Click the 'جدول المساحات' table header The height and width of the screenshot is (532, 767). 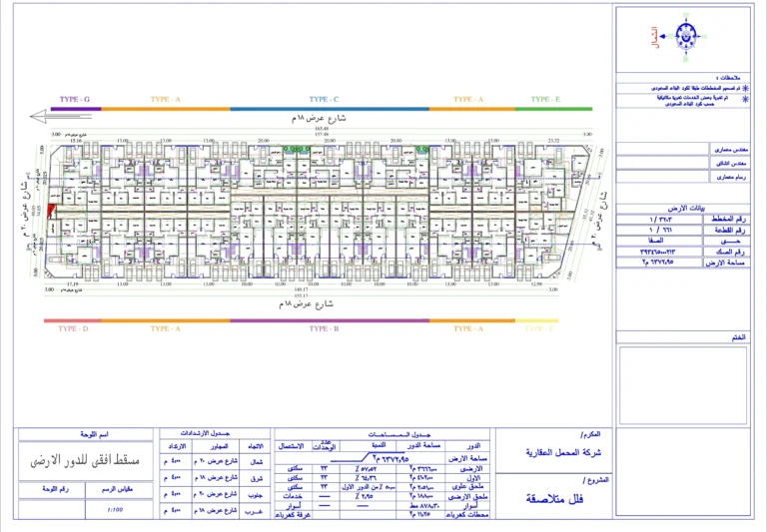point(384,435)
